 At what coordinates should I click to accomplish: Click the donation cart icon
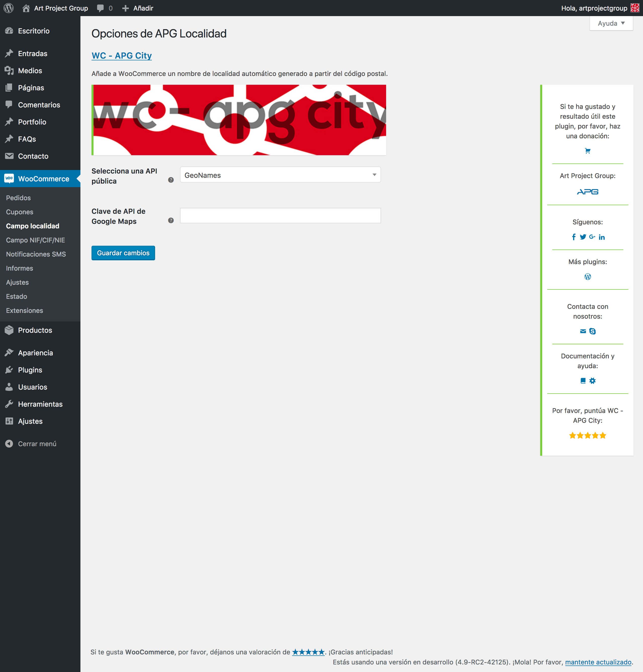click(x=587, y=151)
